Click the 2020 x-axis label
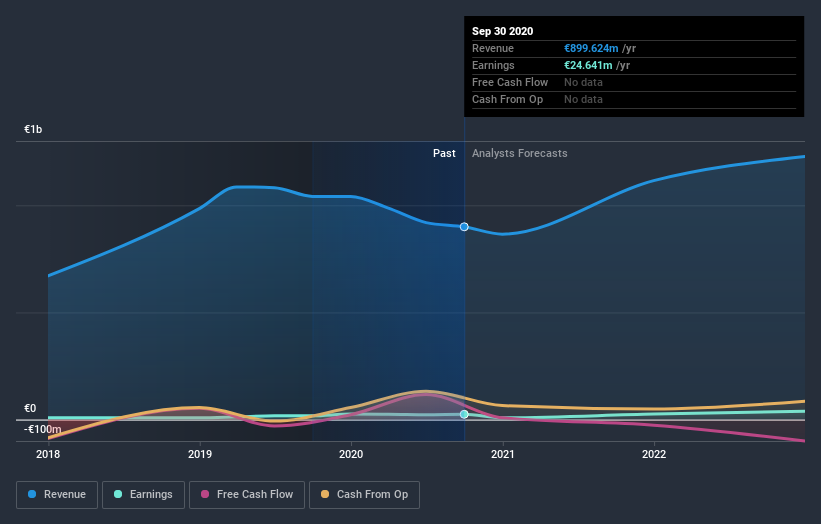Viewport: 821px width, 524px height. (x=351, y=454)
